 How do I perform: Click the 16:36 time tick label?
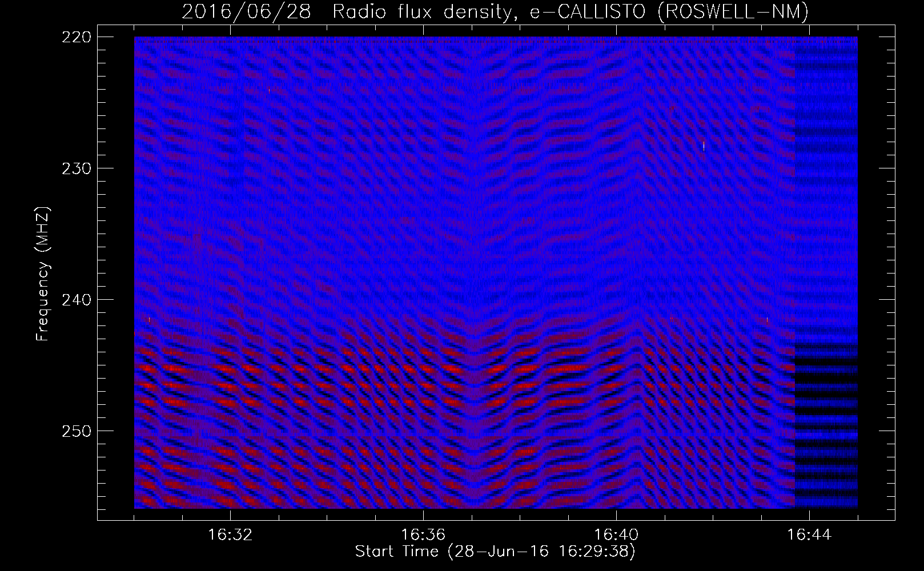pyautogui.click(x=423, y=535)
